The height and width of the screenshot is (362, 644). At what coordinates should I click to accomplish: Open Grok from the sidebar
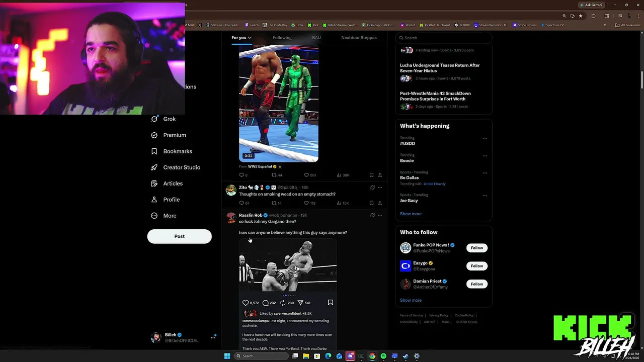164,119
